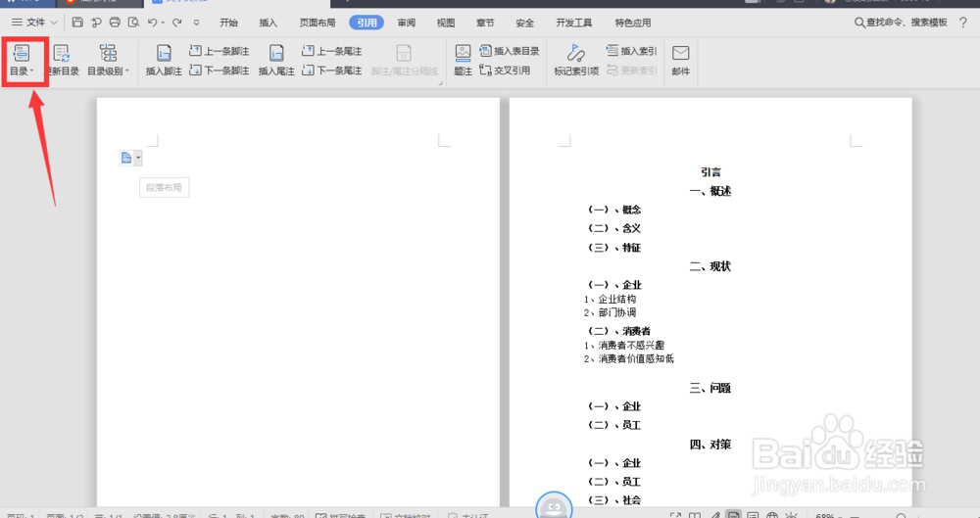Switch to the 审阅 review tab

[x=407, y=23]
